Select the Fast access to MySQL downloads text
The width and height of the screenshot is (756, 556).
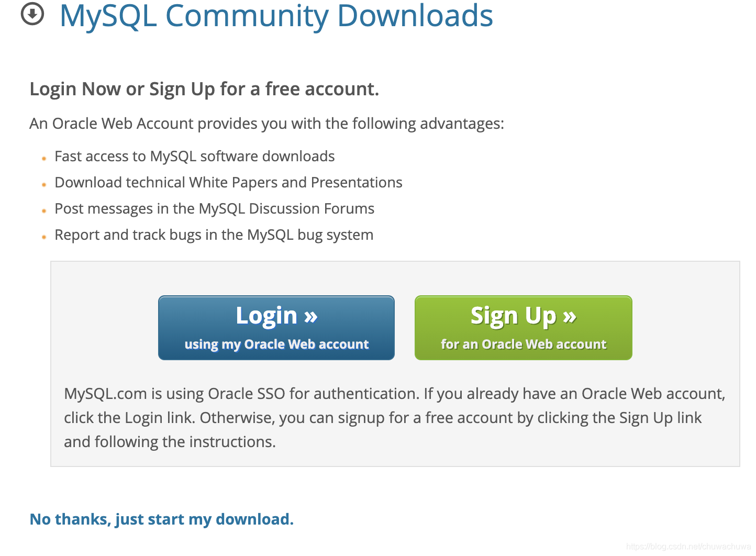(x=194, y=156)
